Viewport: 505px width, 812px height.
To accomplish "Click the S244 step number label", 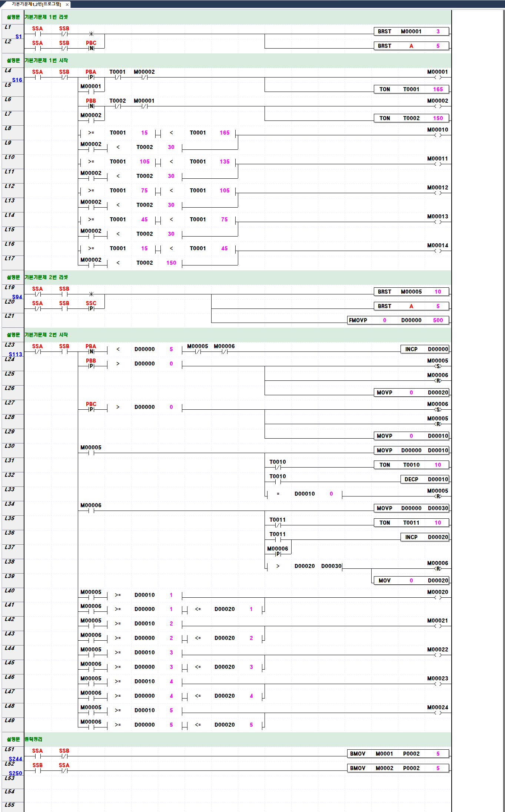I will point(16,759).
